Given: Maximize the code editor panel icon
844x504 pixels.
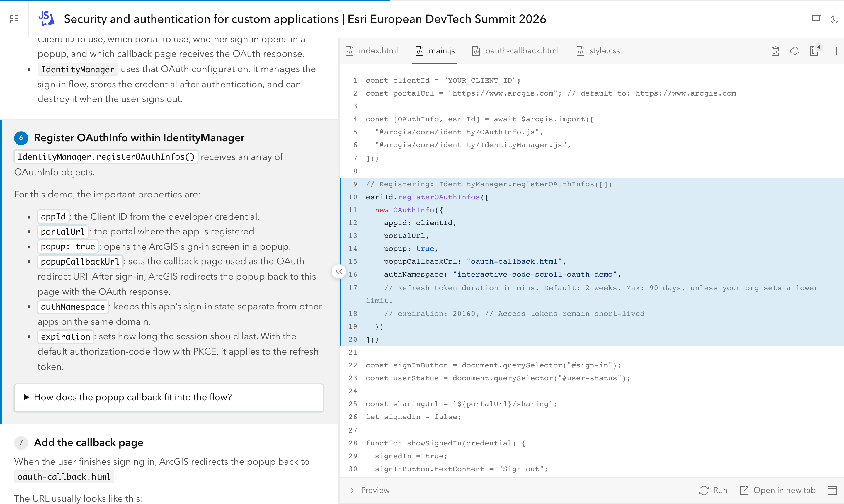Looking at the screenshot, I should (x=832, y=51).
